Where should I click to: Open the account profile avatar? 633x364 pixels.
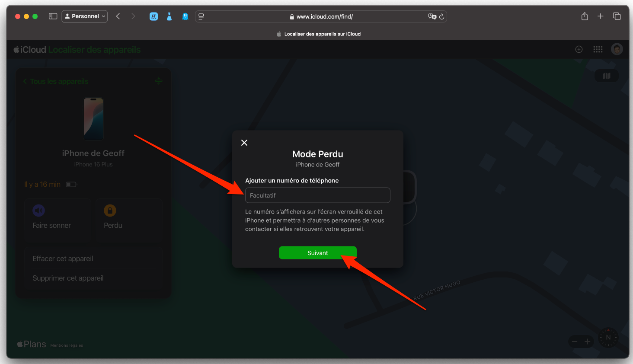tap(617, 49)
